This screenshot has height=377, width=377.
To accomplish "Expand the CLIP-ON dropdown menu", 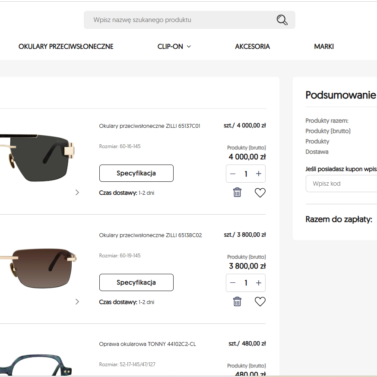I will coord(174,47).
